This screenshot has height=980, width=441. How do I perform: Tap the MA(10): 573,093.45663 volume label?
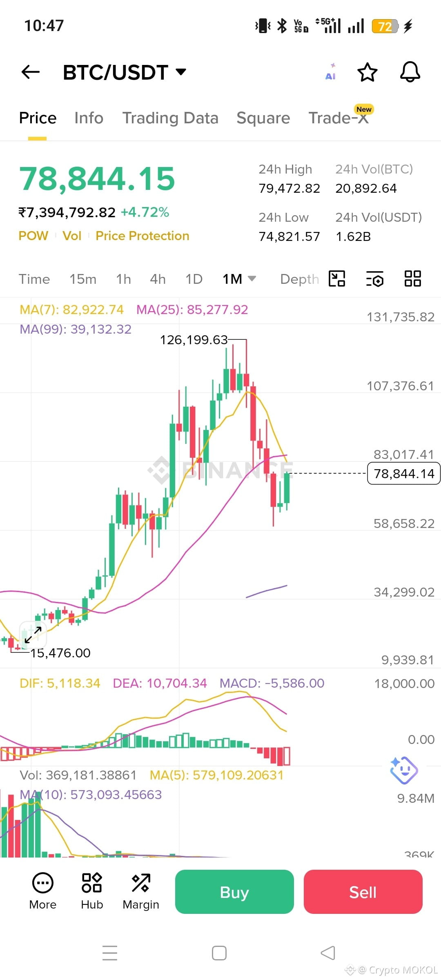point(91,795)
